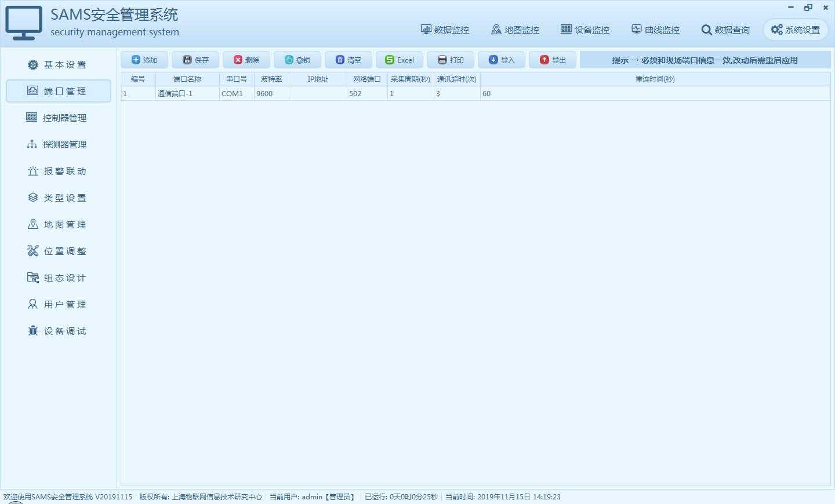Click the 地图监控 map icon
835x504 pixels.
pyautogui.click(x=496, y=29)
